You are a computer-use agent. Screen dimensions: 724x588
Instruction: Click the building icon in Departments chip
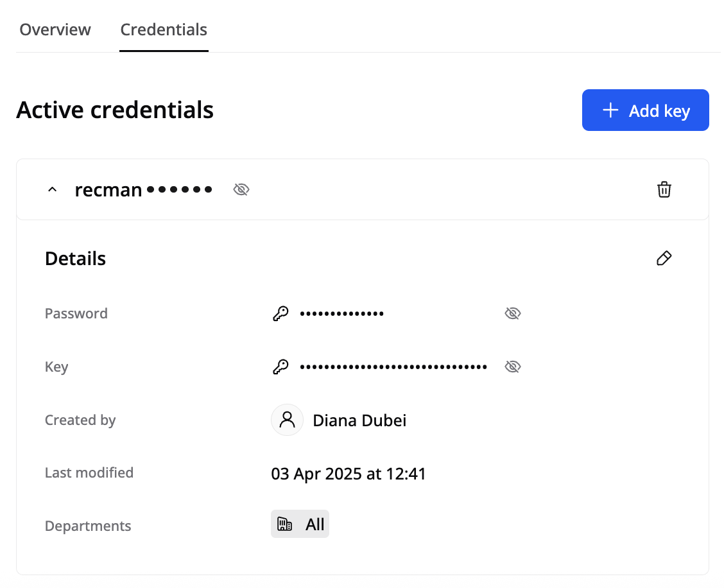point(285,524)
